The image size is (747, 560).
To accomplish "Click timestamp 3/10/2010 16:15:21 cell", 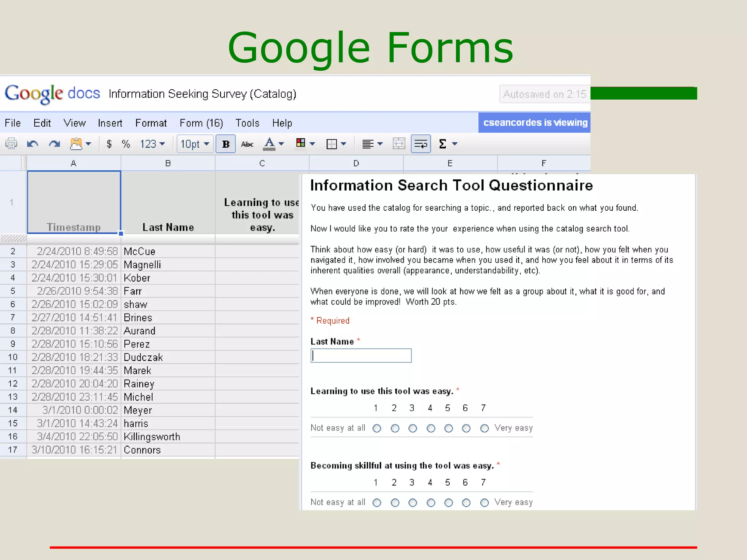I will pyautogui.click(x=74, y=450).
